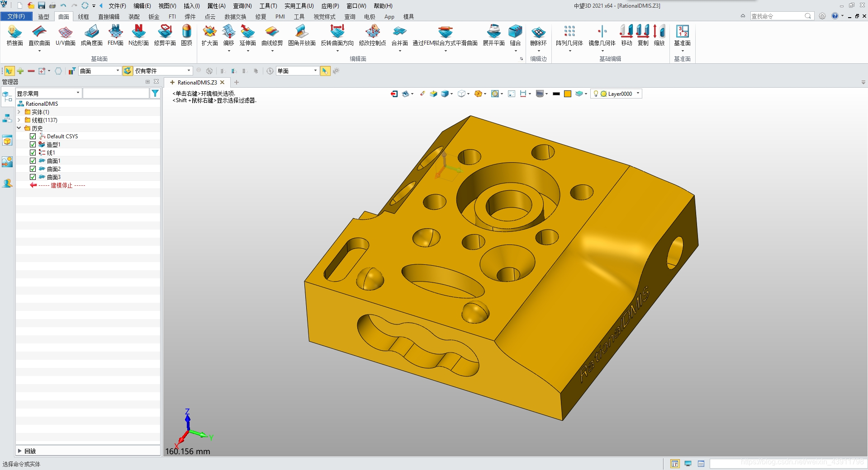Screen dimensions: 868x470
Task: Select the RationalDMIS.Z3 document tab
Action: pos(197,82)
